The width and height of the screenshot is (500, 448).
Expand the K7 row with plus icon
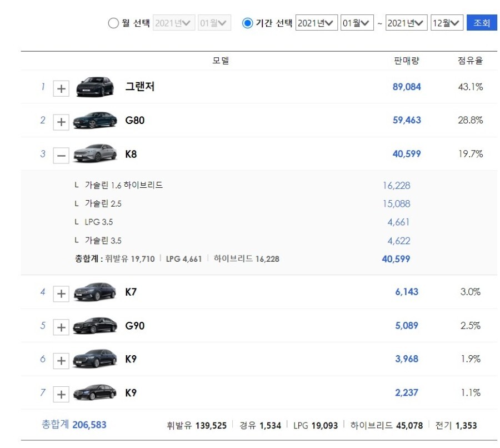coord(61,293)
